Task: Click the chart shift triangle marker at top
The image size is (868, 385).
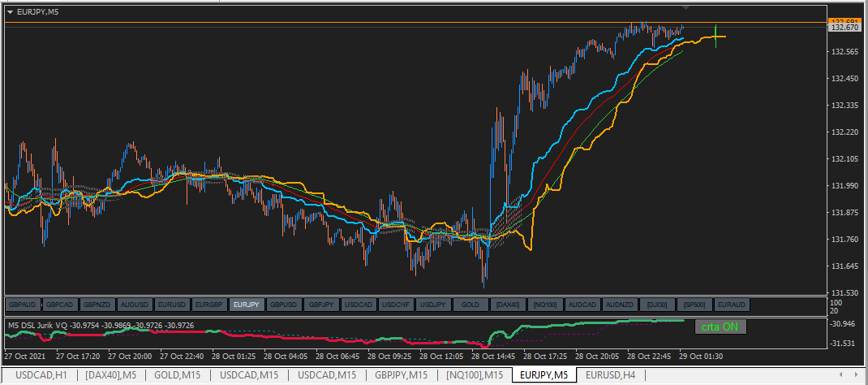Action: tap(685, 8)
